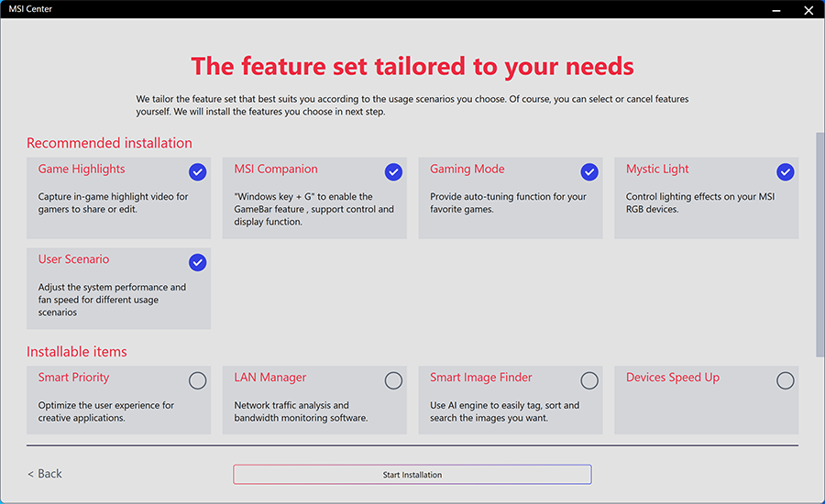
Task: Enable the LAN Manager option circle
Action: (393, 380)
